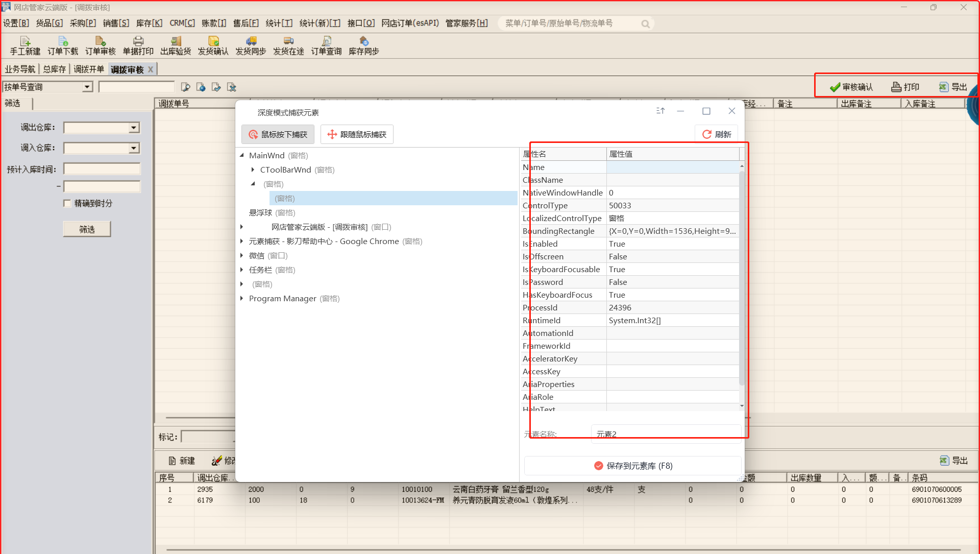Open the 库存同步 toolbar icon
980x554 pixels.
pyautogui.click(x=363, y=41)
